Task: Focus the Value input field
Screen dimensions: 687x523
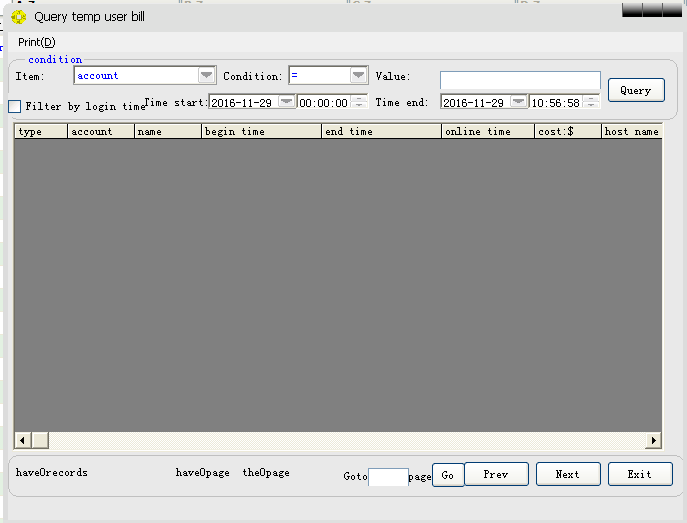Action: tap(520, 80)
